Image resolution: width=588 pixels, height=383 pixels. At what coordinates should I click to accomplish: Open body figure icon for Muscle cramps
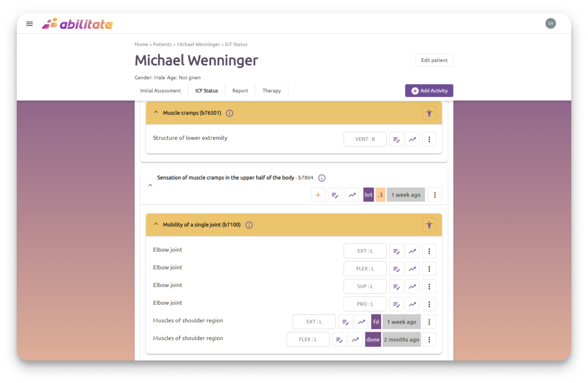click(x=429, y=113)
